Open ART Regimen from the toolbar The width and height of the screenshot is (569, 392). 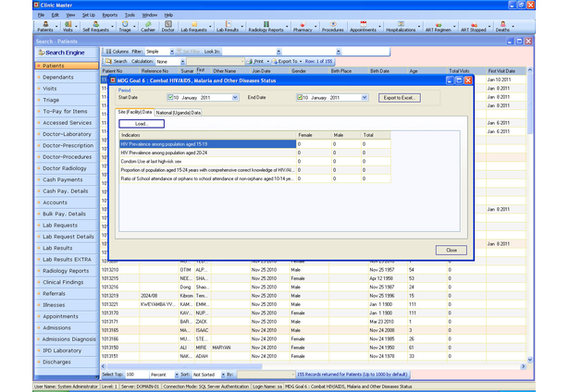[438, 26]
